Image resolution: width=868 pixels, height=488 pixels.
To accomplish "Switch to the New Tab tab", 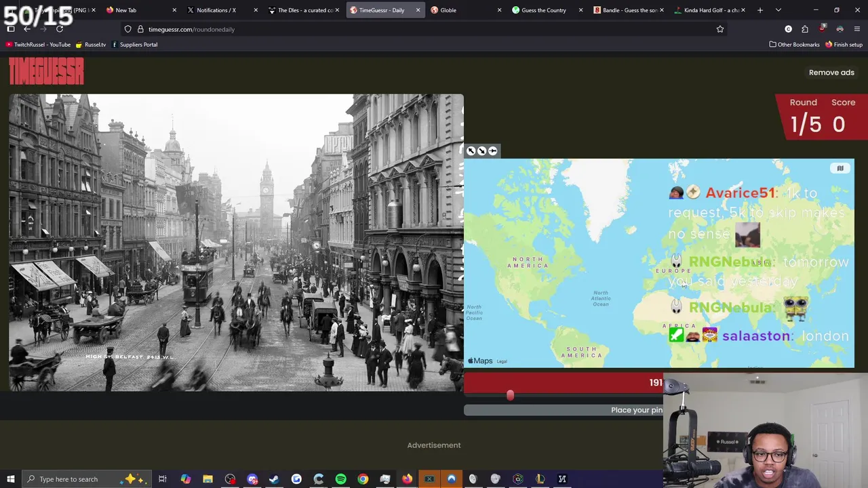I will pos(141,10).
